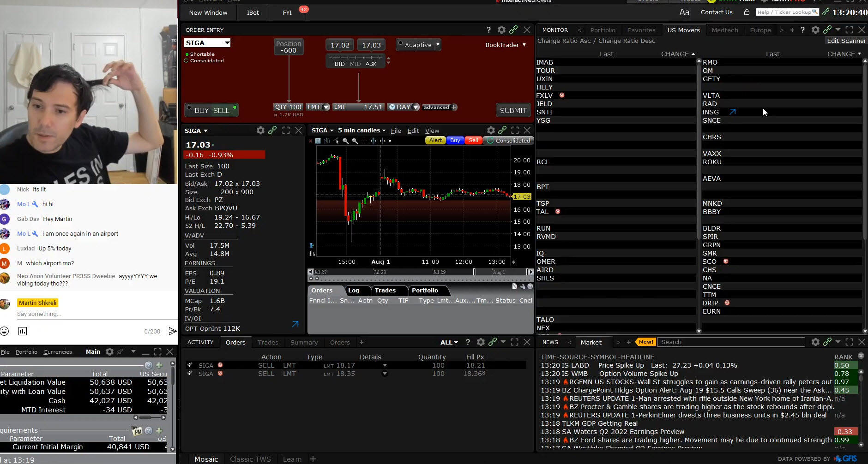Screen dimensions: 868x464
Task: Click the Try PM margin icon
Action: point(137,431)
